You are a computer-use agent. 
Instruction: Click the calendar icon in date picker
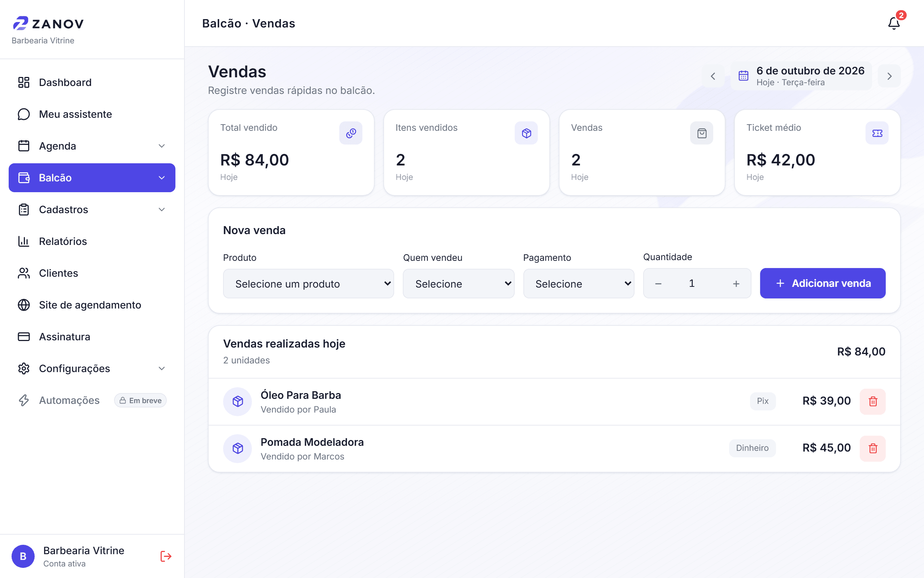[743, 76]
